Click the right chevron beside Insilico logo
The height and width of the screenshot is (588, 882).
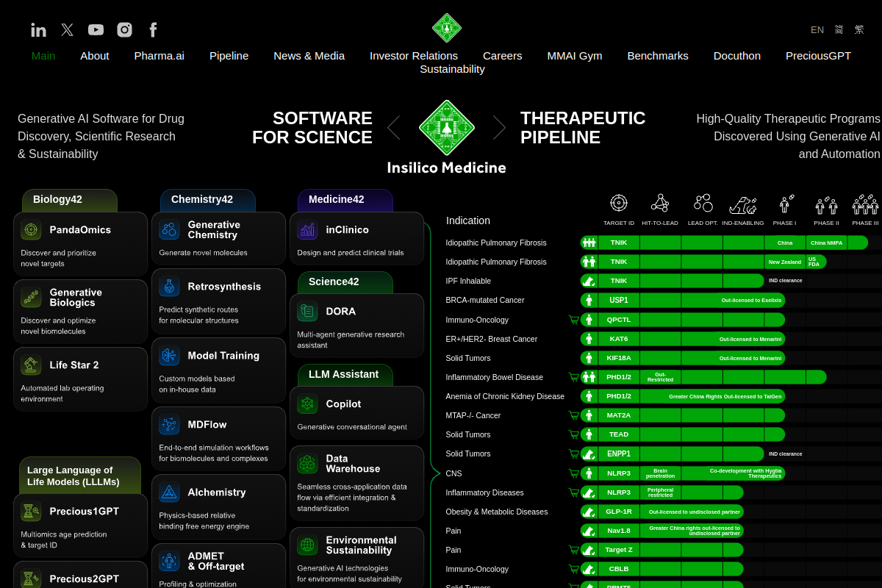click(499, 127)
